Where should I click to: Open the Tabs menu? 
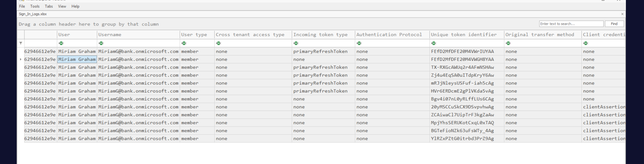[x=49, y=6]
